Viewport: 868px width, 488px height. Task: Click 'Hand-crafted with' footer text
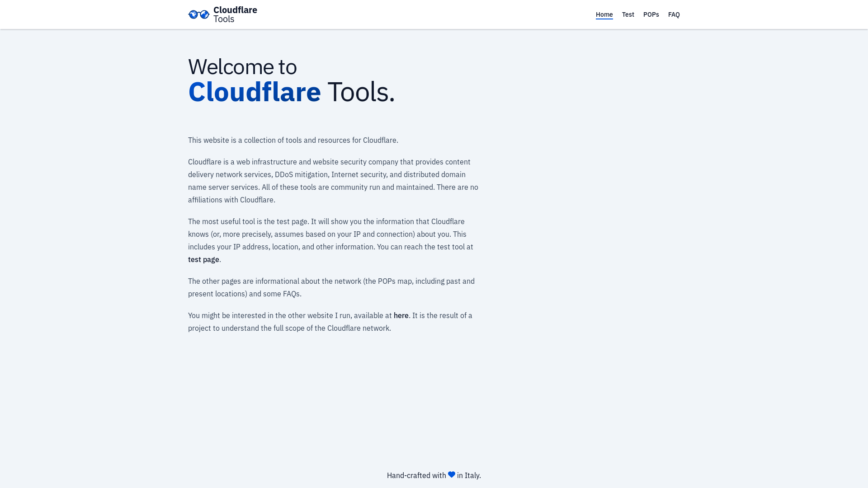(416, 475)
